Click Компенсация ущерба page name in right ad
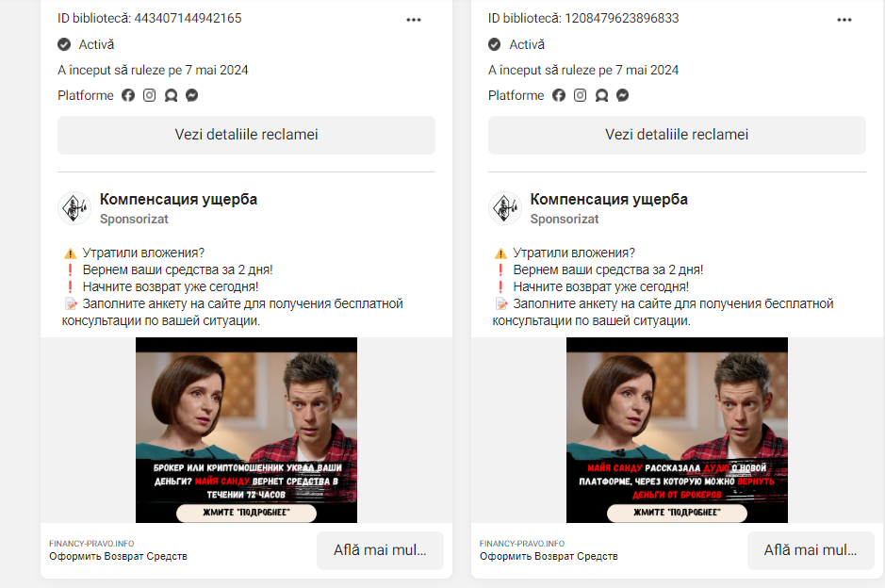 pyautogui.click(x=609, y=199)
